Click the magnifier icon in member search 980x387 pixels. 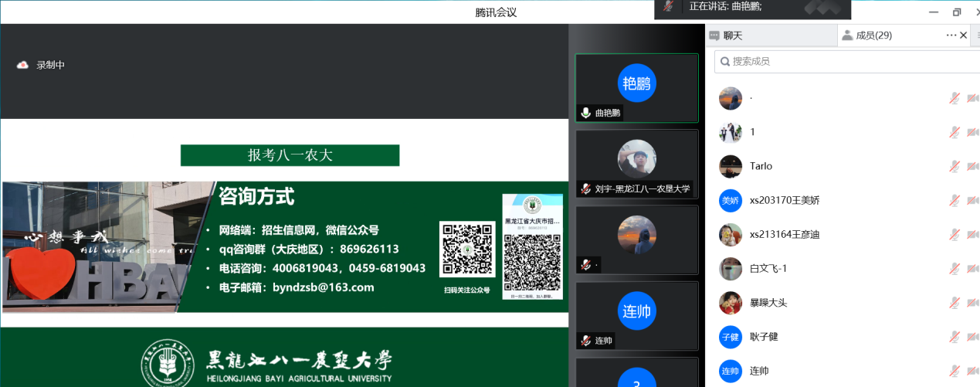click(x=724, y=61)
